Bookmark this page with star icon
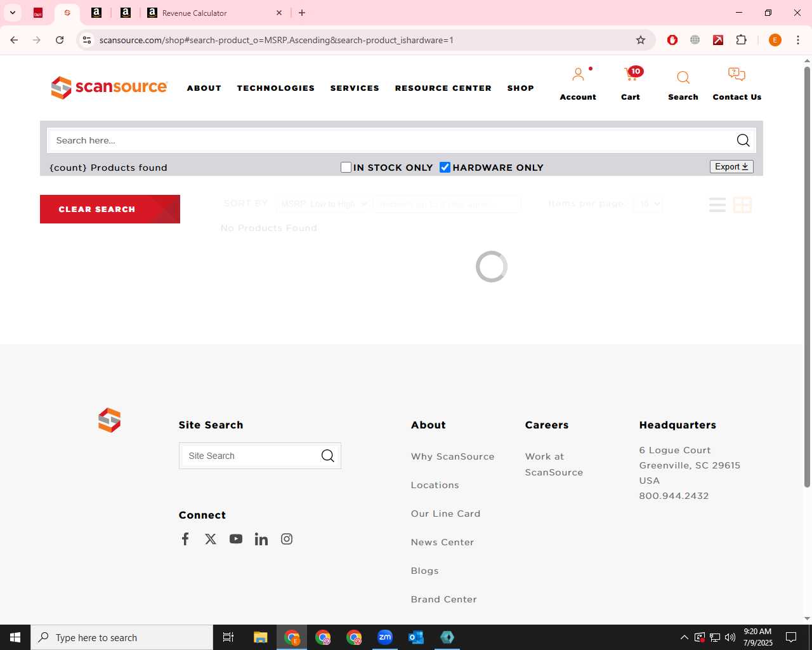The image size is (812, 650). (641, 40)
